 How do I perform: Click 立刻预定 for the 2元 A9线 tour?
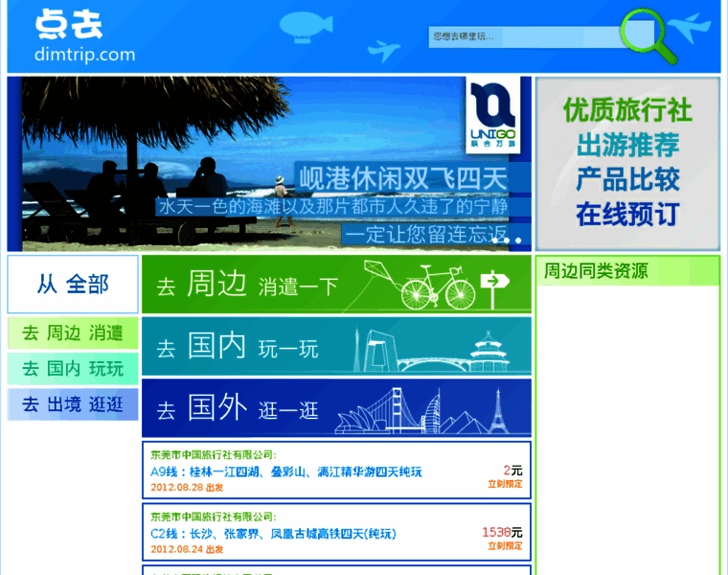coord(505,484)
